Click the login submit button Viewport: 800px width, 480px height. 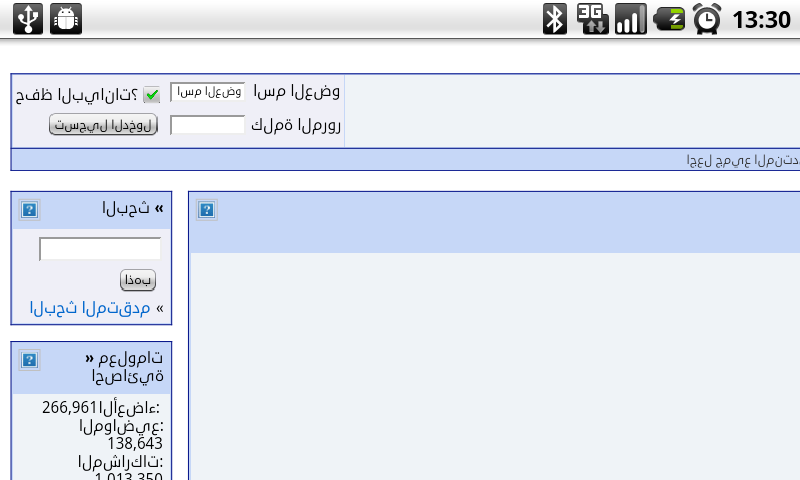click(x=104, y=124)
